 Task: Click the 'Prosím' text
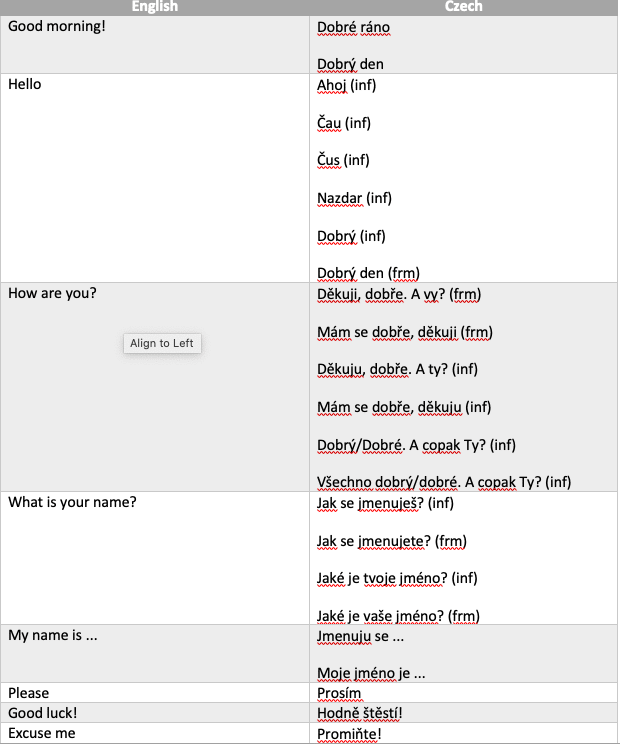pos(339,694)
